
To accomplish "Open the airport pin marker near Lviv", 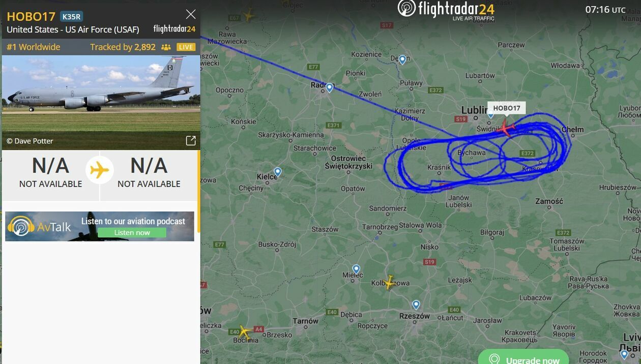I will tap(625, 354).
